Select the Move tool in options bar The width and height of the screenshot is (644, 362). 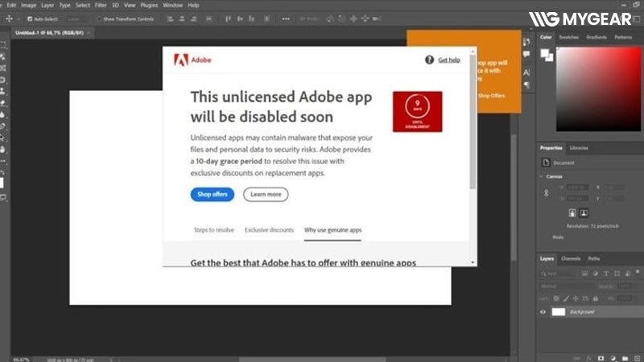pyautogui.click(x=9, y=19)
